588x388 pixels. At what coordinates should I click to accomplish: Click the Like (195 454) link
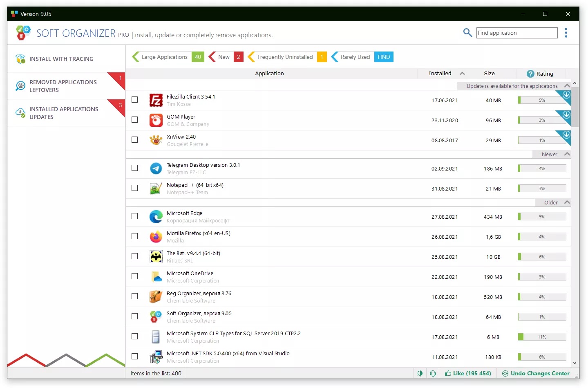468,373
